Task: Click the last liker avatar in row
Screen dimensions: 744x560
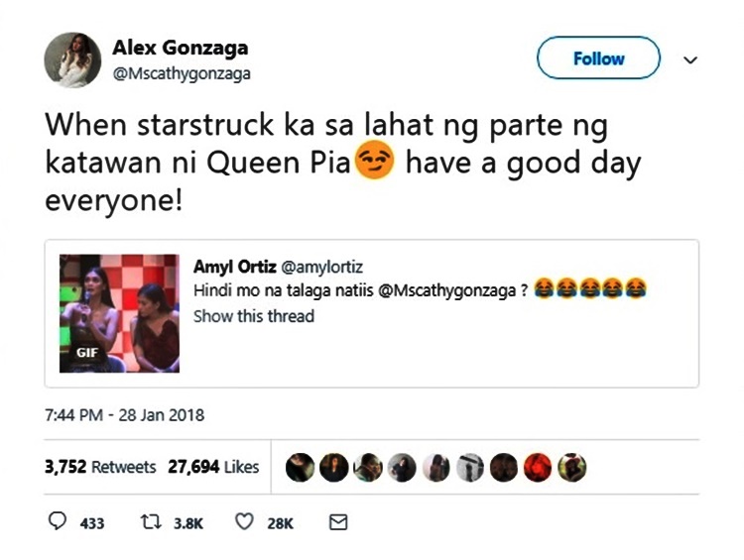Action: pyautogui.click(x=572, y=468)
